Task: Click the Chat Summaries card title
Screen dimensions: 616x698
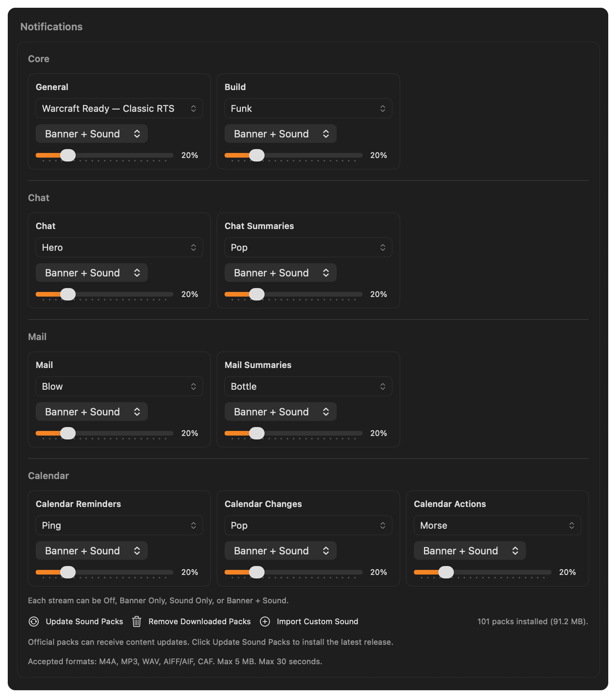Action: [259, 226]
